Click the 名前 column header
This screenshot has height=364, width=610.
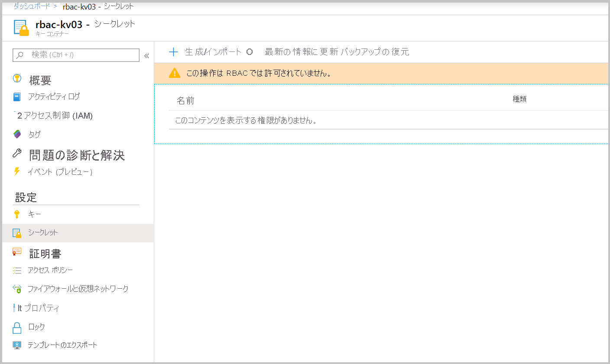coord(185,101)
